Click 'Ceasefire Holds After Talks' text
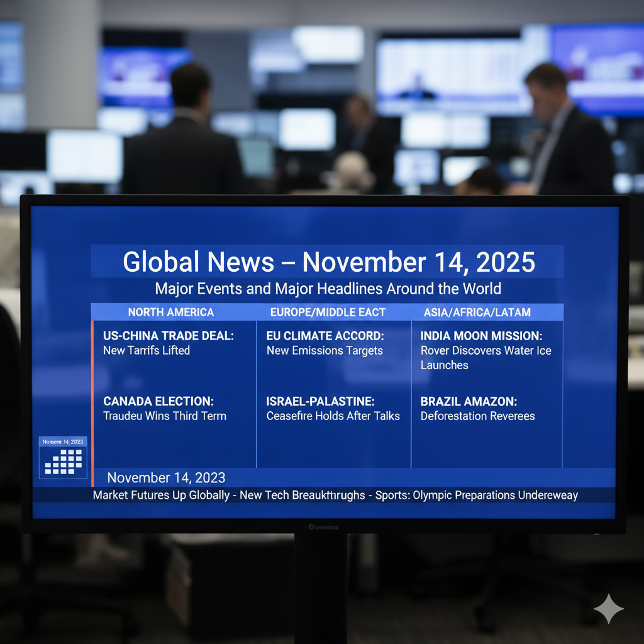 pos(333,416)
